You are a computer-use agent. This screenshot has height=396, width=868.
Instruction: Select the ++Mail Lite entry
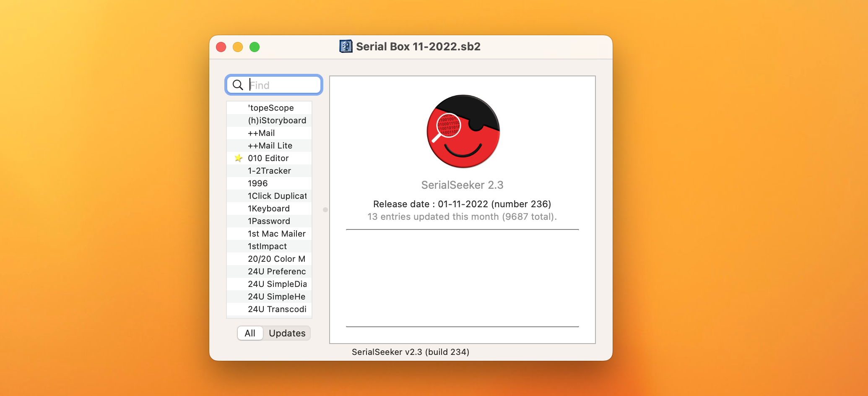269,146
